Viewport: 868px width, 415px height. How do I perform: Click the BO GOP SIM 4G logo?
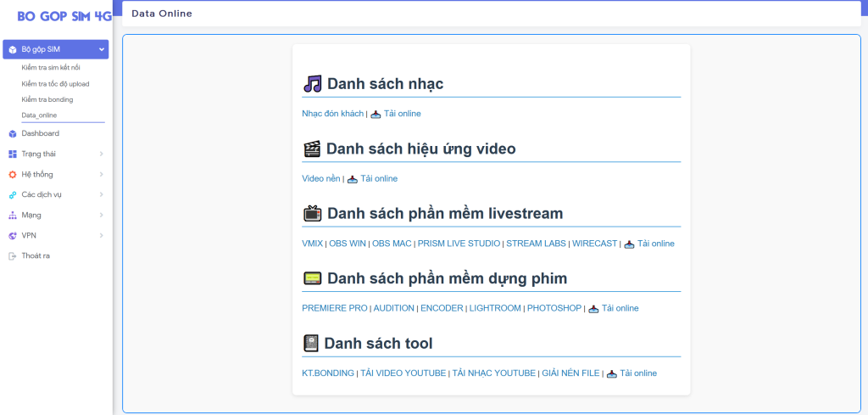pyautogui.click(x=64, y=17)
